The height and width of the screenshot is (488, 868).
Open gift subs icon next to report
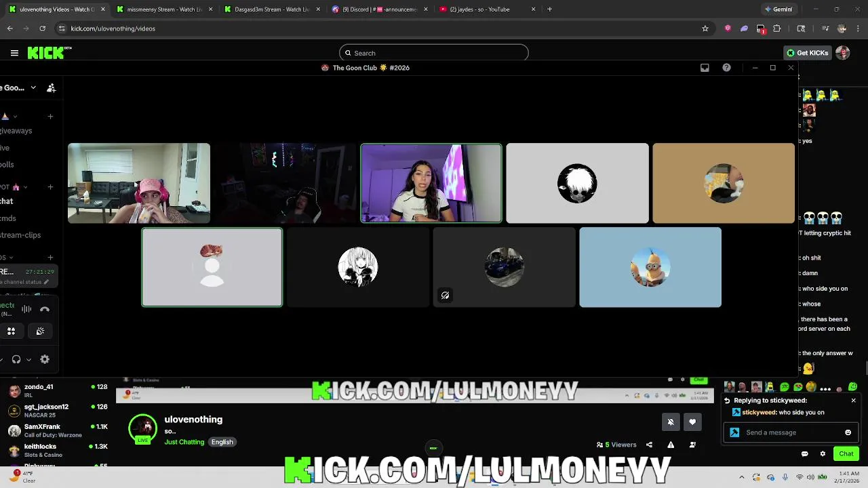coord(692,445)
